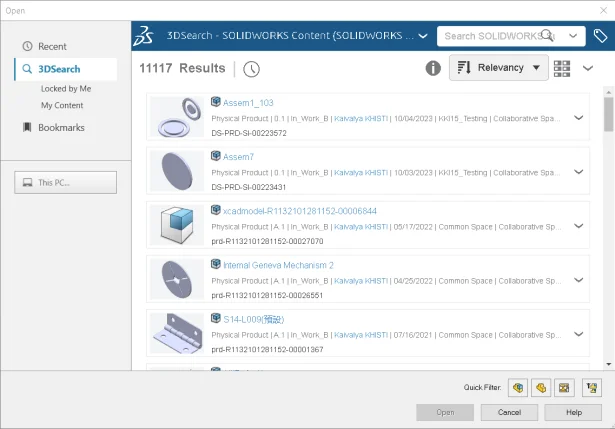Click the 3DS compass logo icon

[143, 36]
